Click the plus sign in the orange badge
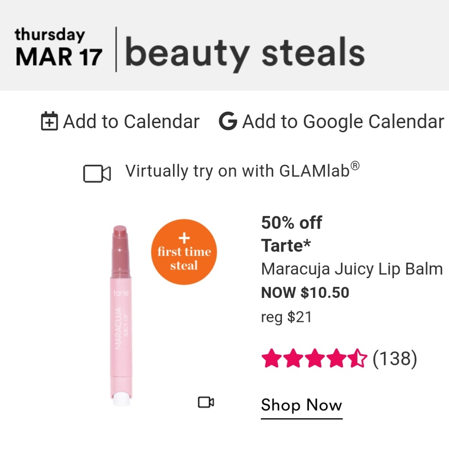The height and width of the screenshot is (476, 449). coord(184,238)
